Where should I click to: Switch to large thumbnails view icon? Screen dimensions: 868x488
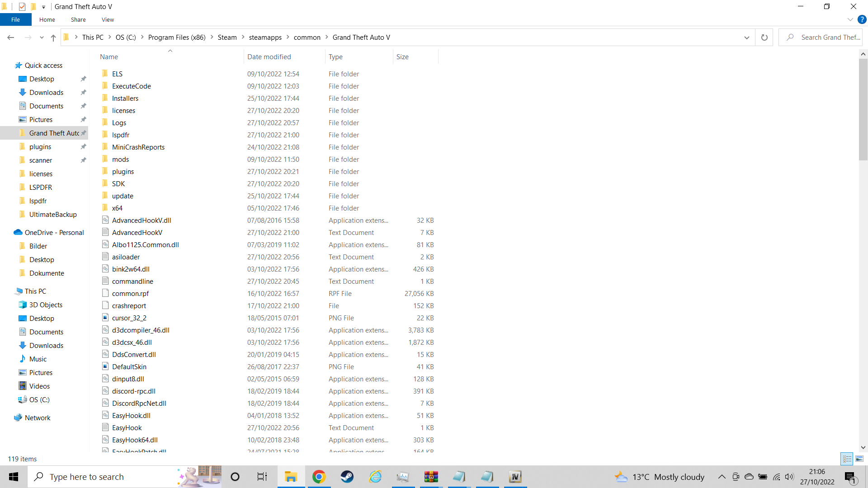(x=859, y=459)
